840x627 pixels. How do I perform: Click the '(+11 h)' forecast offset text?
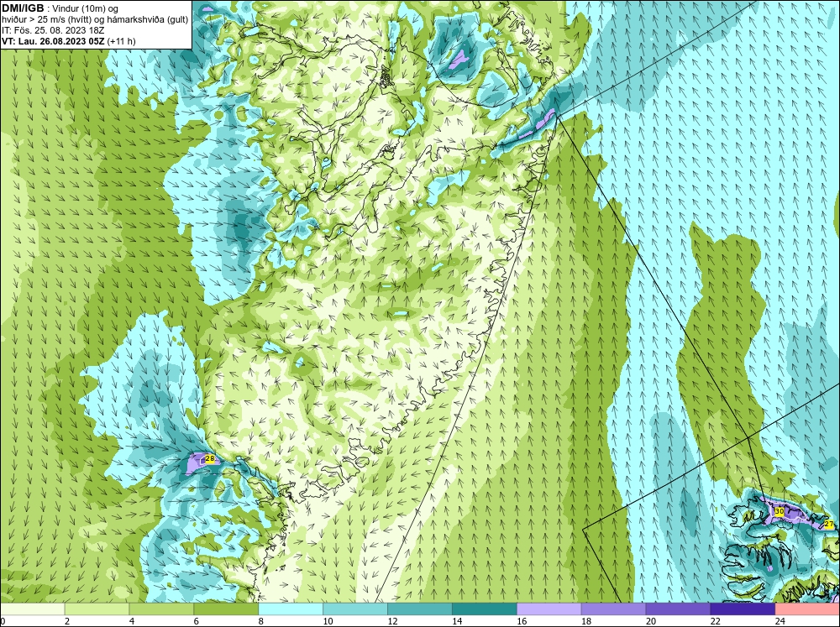122,41
